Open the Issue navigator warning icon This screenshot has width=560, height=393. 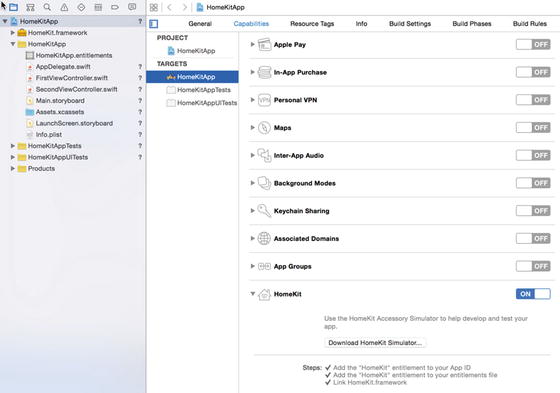point(64,7)
